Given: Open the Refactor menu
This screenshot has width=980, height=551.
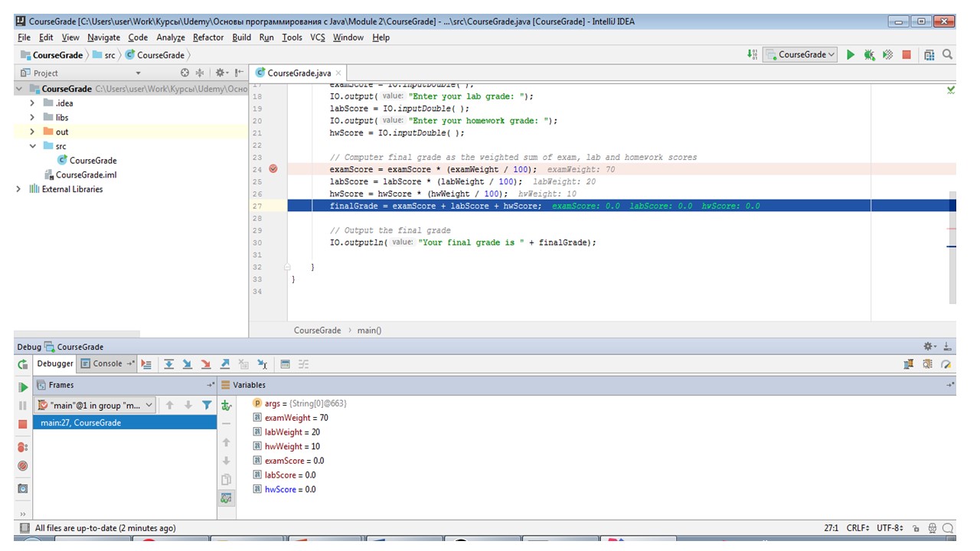Looking at the screenshot, I should click(208, 37).
